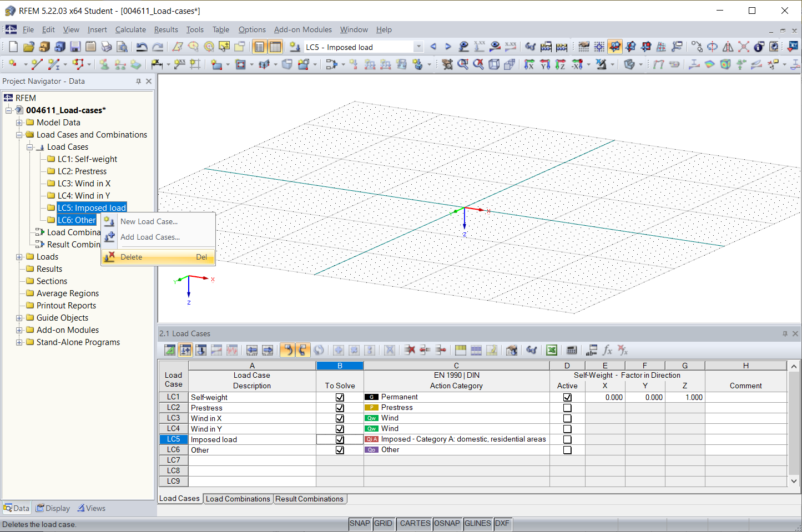Viewport: 802px width, 532px height.
Task: Expand the Stand-Alone Programs tree node
Action: click(x=19, y=342)
